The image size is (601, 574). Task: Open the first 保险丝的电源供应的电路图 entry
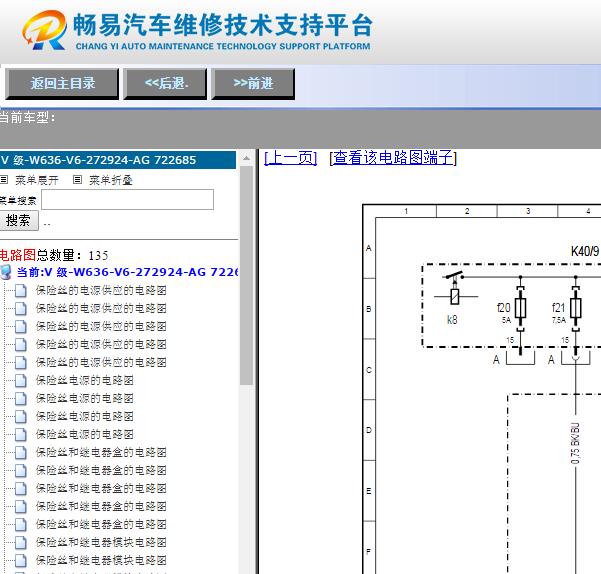coord(101,290)
